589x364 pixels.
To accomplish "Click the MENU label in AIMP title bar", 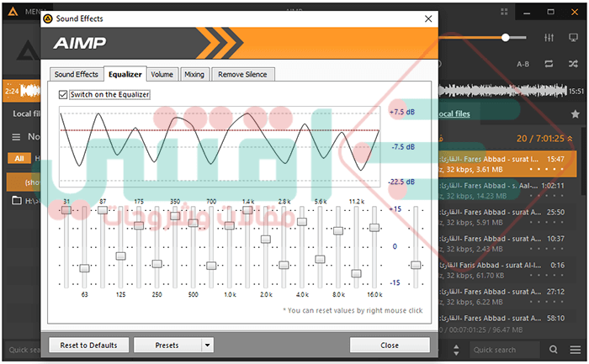I will [35, 12].
